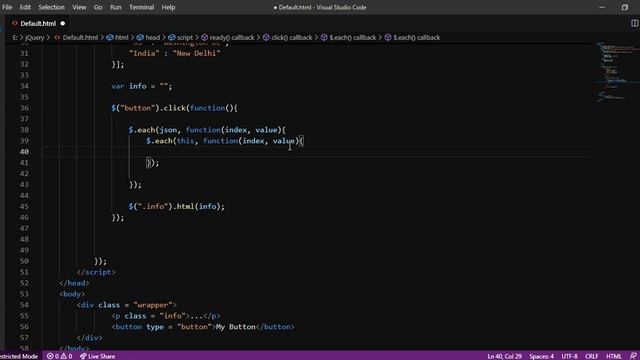Open the Selection menu
The width and height of the screenshot is (640, 360).
tap(51, 7)
